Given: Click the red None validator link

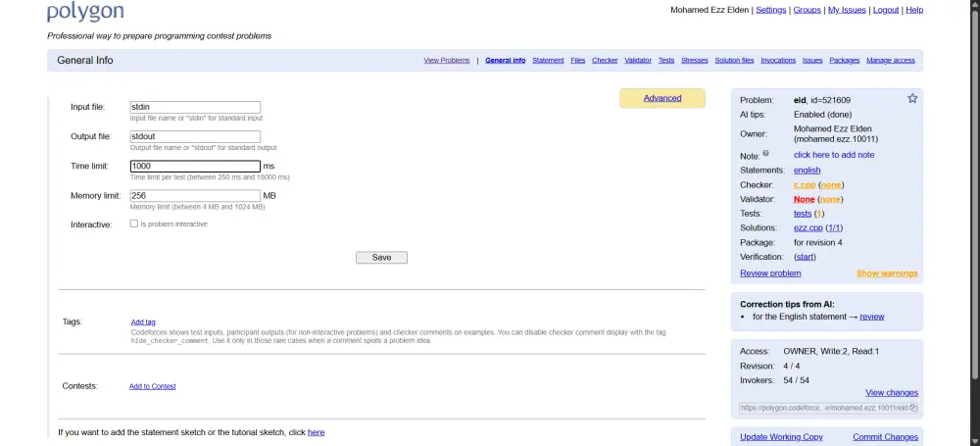Looking at the screenshot, I should coord(804,200).
